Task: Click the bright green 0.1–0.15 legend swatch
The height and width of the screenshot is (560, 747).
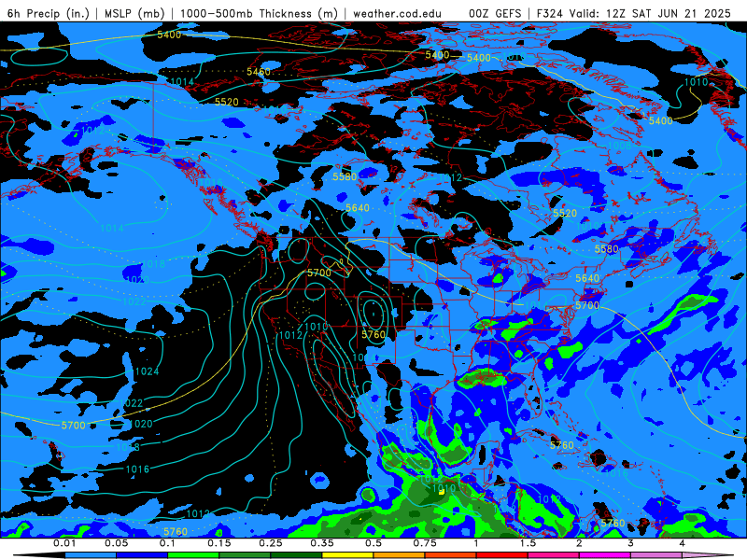Action: pyautogui.click(x=193, y=555)
